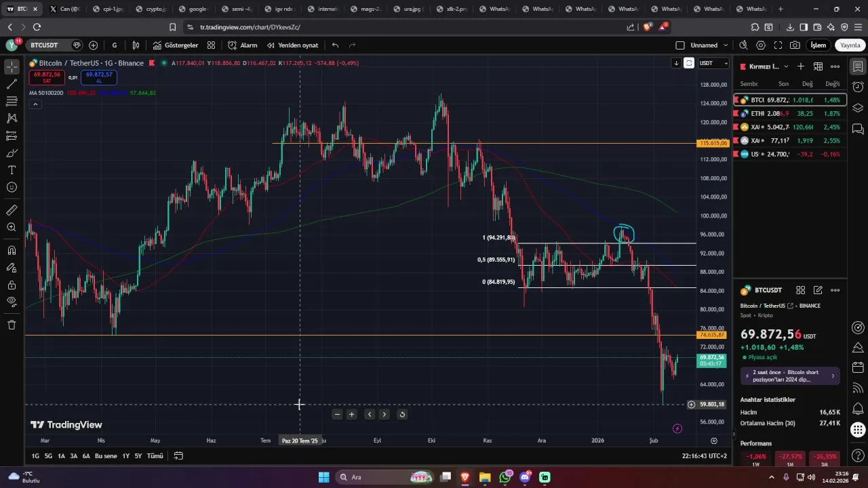This screenshot has height=488, width=868.
Task: Add symbol to watchlist plus icon
Action: (801, 66)
